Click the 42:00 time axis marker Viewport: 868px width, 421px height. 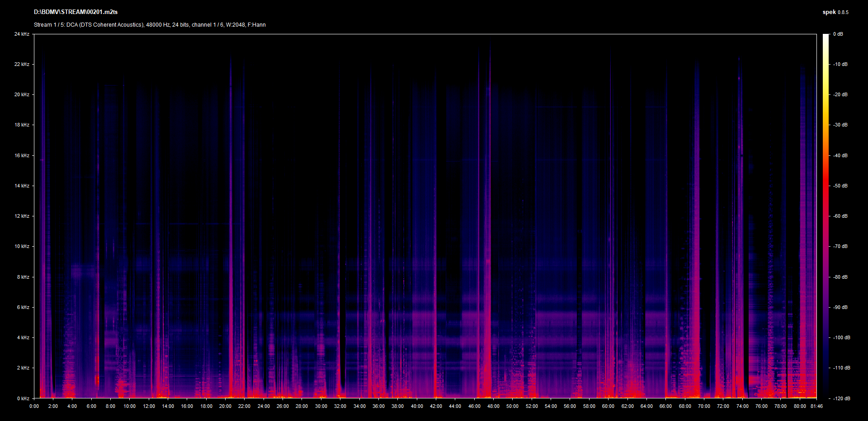pos(436,406)
